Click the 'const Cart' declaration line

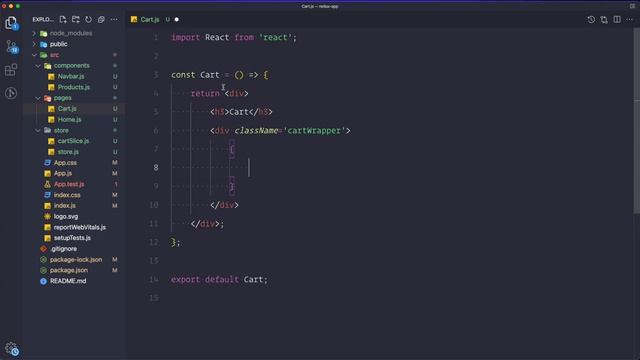click(x=220, y=75)
